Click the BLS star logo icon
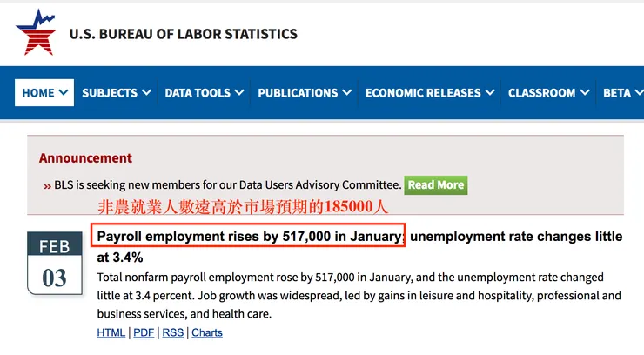This screenshot has height=355, width=644. (35, 32)
